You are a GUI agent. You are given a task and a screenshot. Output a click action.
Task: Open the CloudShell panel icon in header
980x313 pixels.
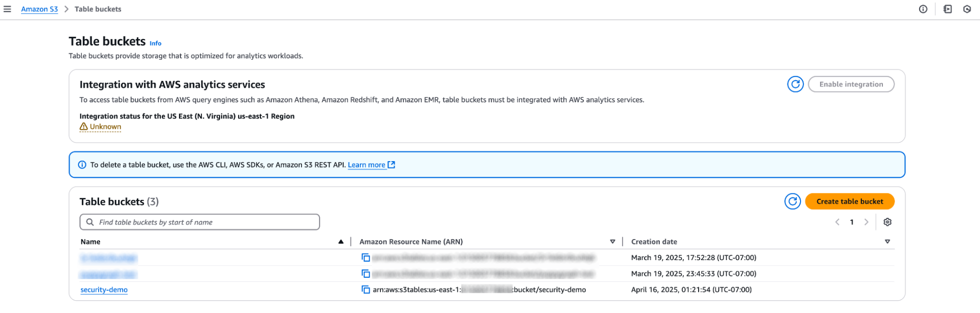tap(948, 9)
